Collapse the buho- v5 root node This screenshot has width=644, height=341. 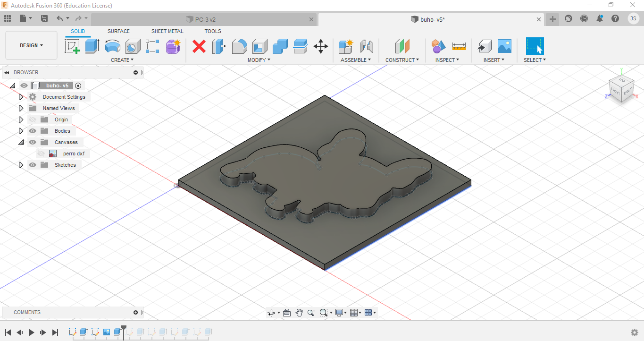point(12,85)
